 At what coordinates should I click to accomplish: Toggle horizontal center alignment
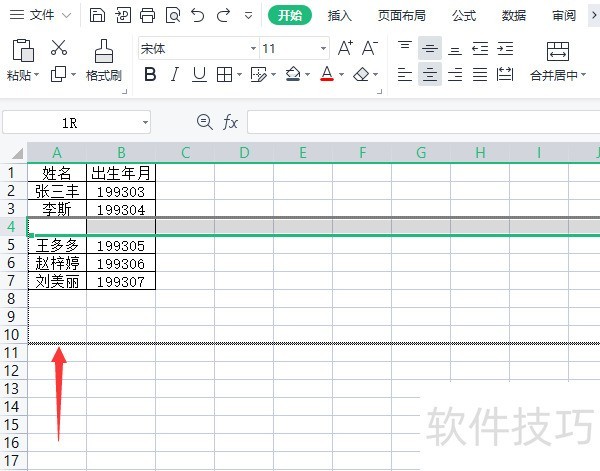[x=430, y=74]
